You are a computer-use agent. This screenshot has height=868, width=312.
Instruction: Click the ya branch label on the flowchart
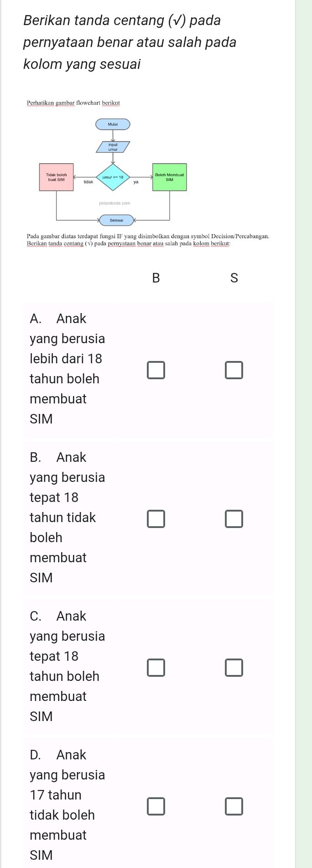pyautogui.click(x=135, y=183)
